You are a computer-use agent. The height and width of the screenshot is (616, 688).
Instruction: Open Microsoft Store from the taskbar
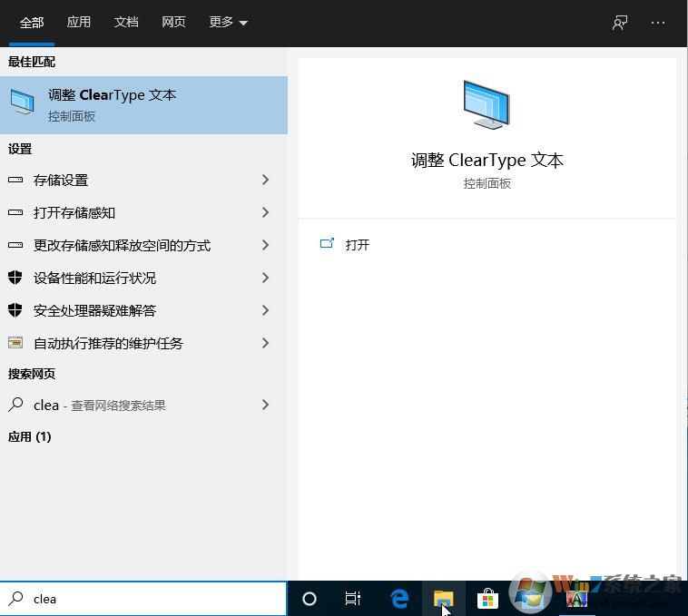[x=487, y=599]
